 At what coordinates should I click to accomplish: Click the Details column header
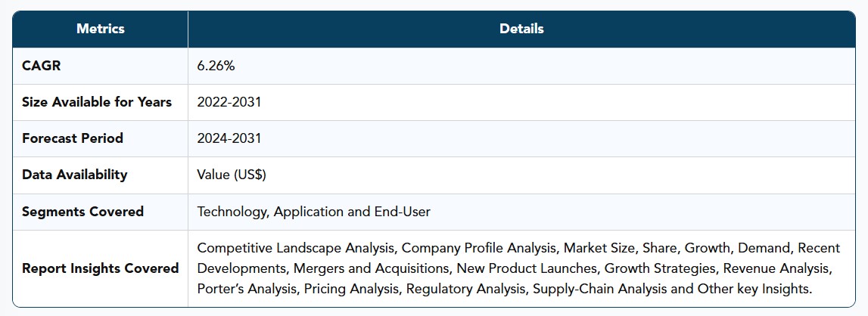[521, 29]
